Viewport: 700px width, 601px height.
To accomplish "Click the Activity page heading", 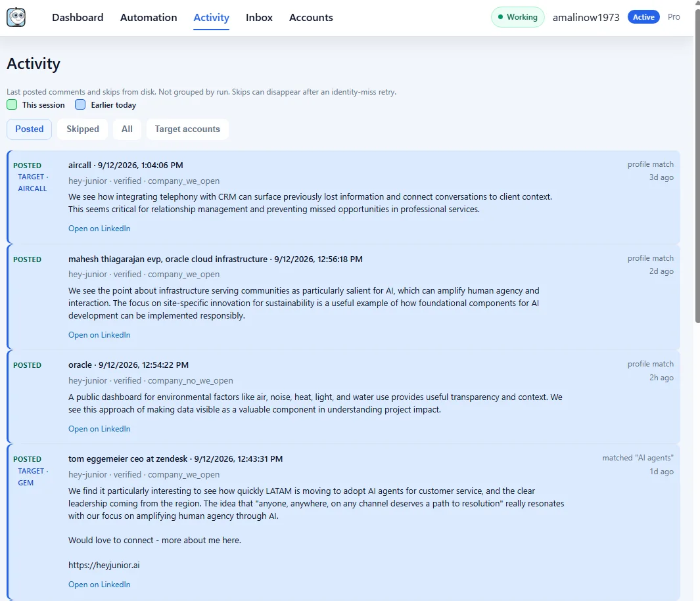I will pyautogui.click(x=34, y=64).
